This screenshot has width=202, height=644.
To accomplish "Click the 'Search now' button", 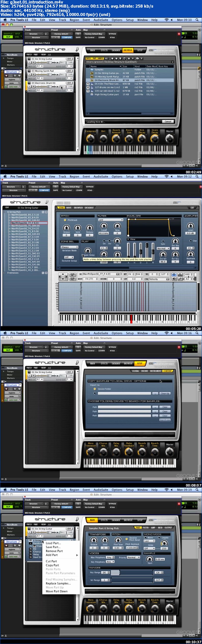I will point(165,420).
